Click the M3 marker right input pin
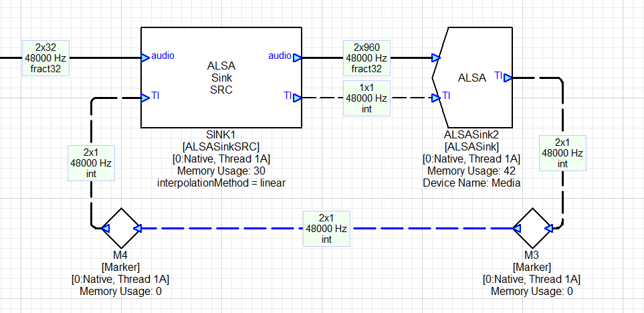 coord(548,228)
